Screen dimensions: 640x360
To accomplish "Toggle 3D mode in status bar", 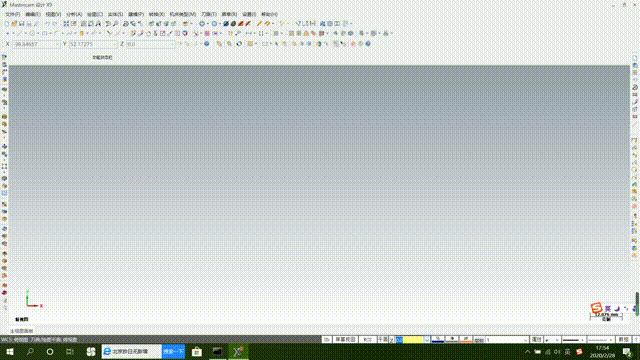I will (327, 340).
